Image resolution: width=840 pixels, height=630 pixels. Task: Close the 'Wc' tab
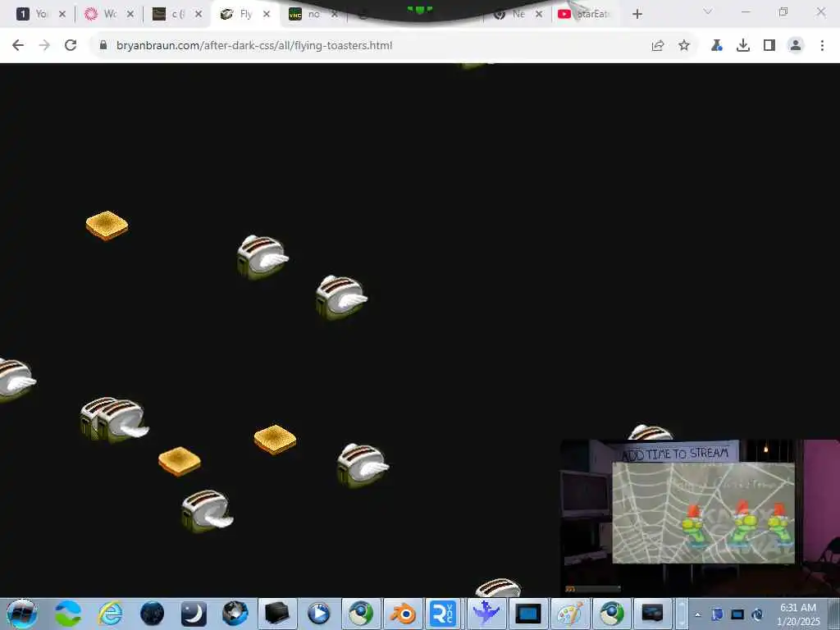pos(130,15)
